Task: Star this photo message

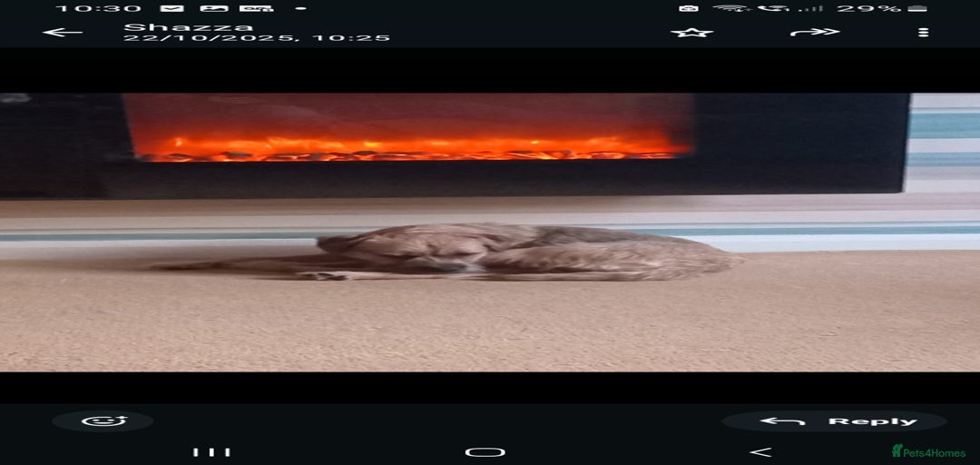Action: 691,32
